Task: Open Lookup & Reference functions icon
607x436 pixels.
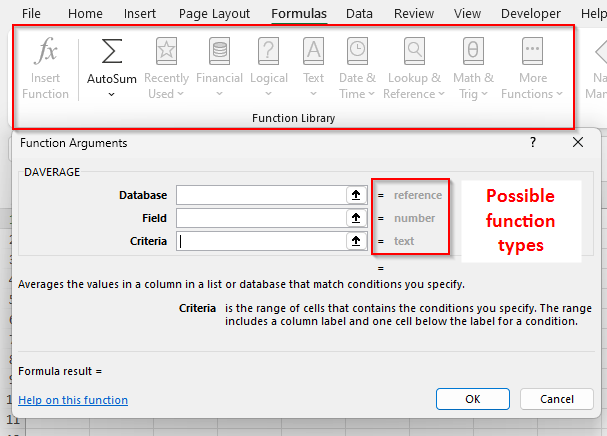Action: (x=414, y=51)
